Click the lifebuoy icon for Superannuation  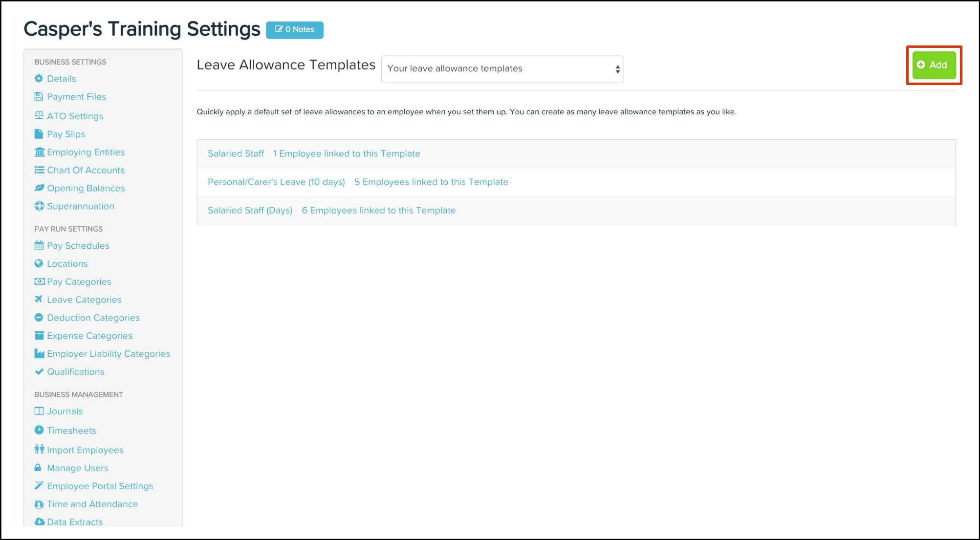(x=39, y=206)
